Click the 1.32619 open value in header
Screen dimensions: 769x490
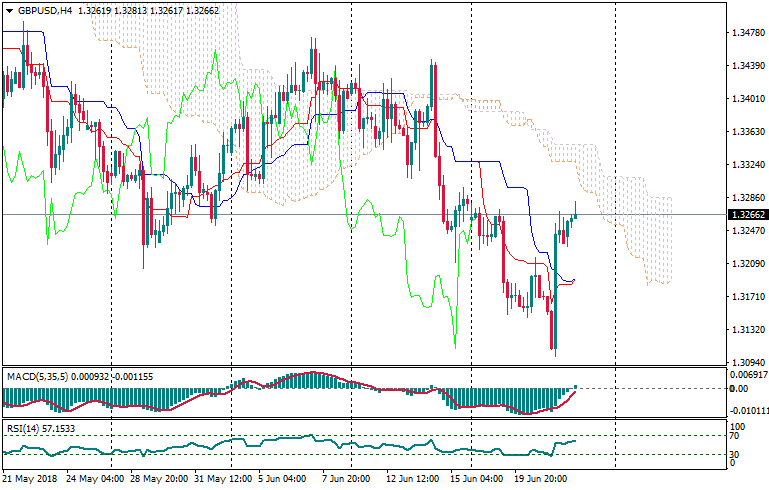click(x=95, y=11)
